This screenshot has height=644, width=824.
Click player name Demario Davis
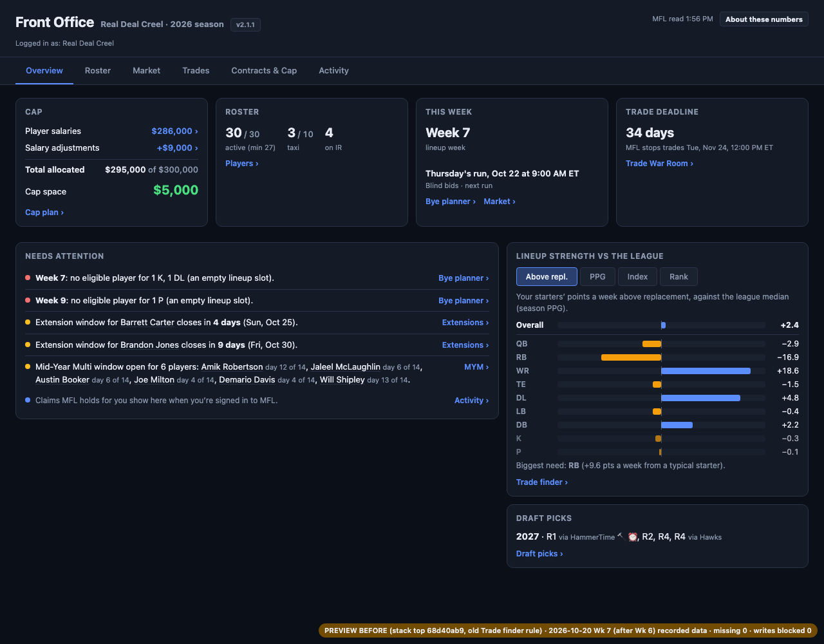tap(248, 379)
